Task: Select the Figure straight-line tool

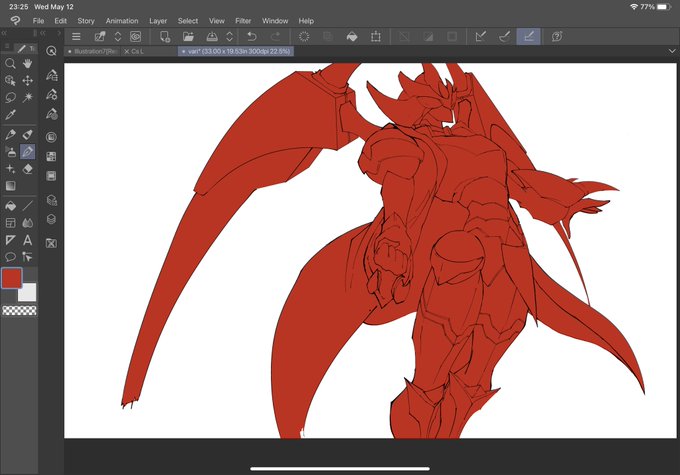Action: [x=27, y=206]
